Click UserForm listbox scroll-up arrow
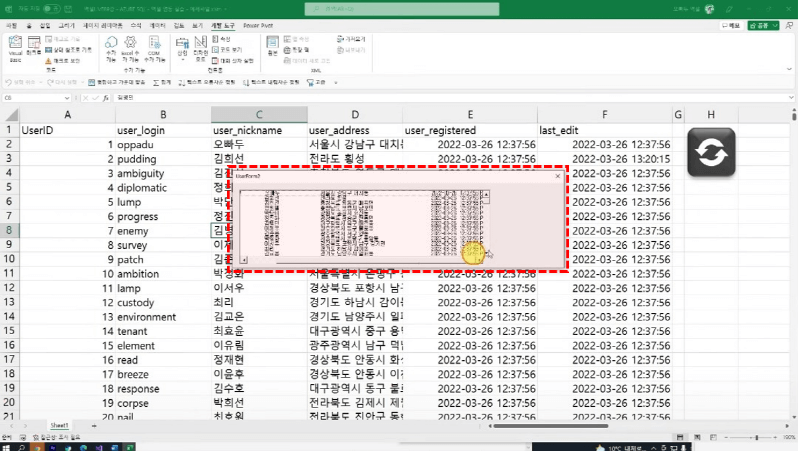The height and width of the screenshot is (451, 800). 486,194
